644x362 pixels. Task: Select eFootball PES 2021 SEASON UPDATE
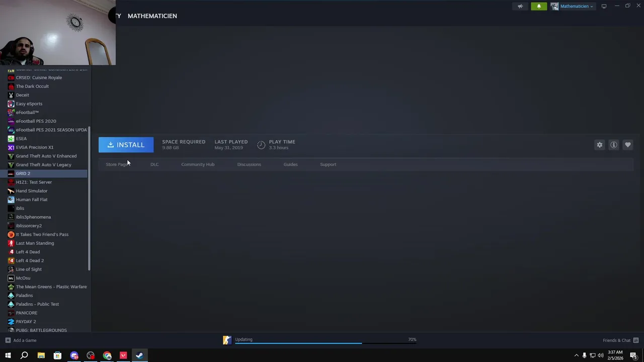click(x=47, y=130)
